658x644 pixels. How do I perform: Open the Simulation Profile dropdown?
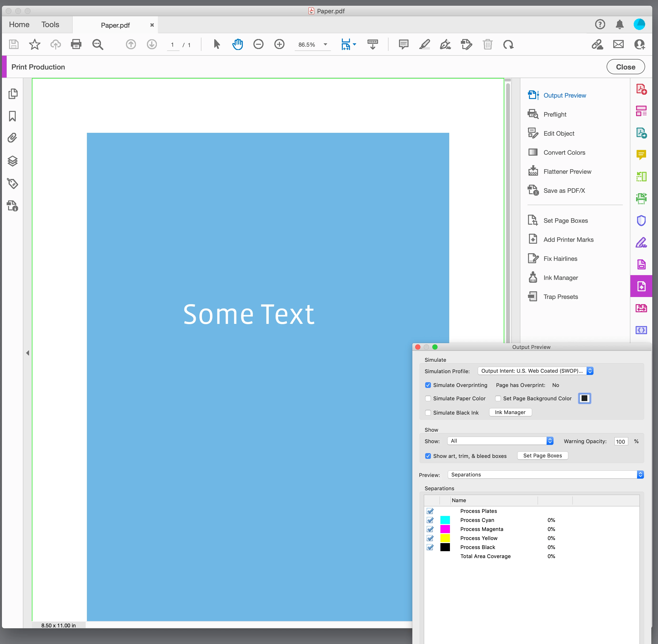pos(535,371)
